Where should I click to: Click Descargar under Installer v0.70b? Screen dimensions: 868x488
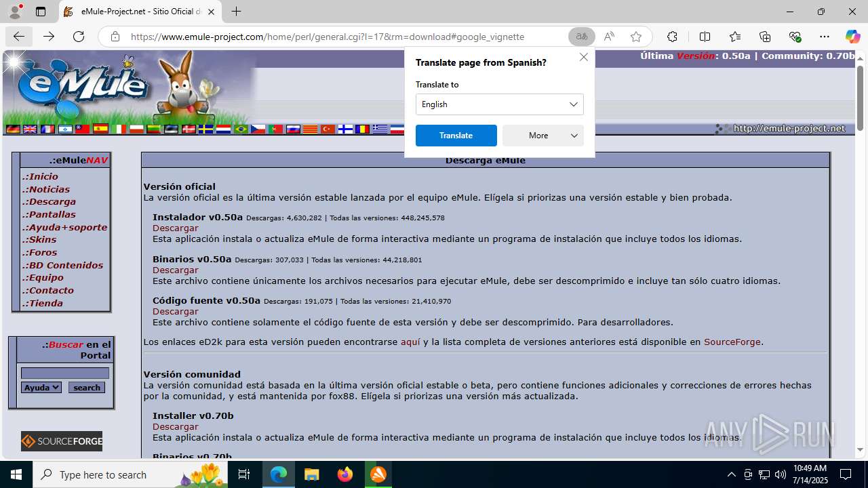[x=176, y=426]
